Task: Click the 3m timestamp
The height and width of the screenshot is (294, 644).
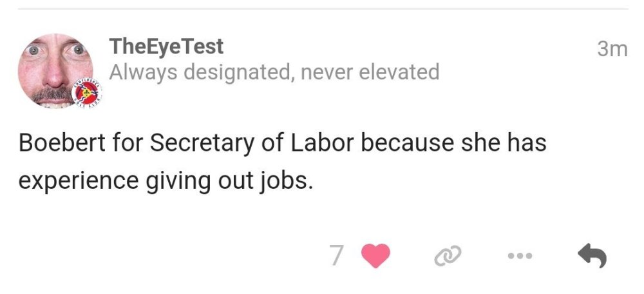Action: (611, 49)
